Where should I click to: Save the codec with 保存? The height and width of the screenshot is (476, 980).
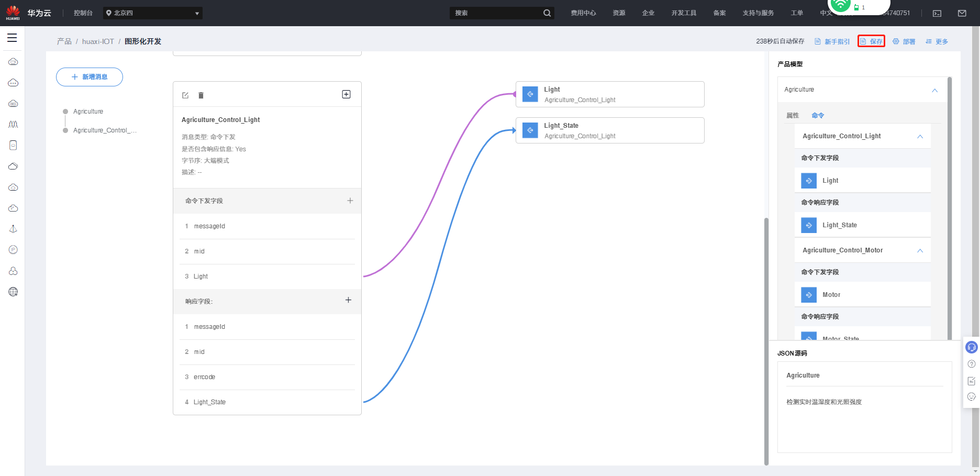871,41
